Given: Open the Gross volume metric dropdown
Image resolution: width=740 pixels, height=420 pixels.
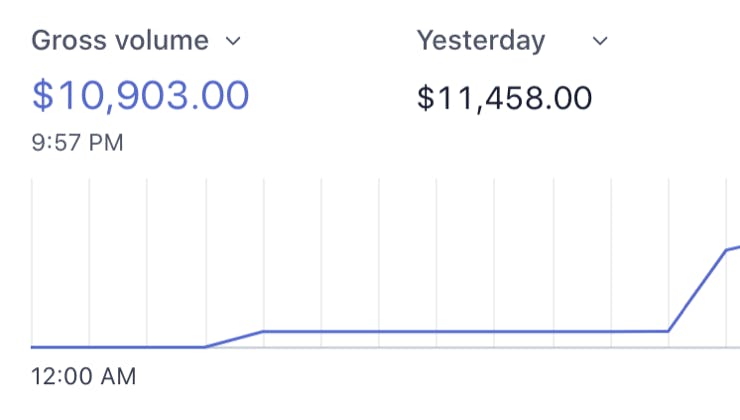Looking at the screenshot, I should pos(120,41).
